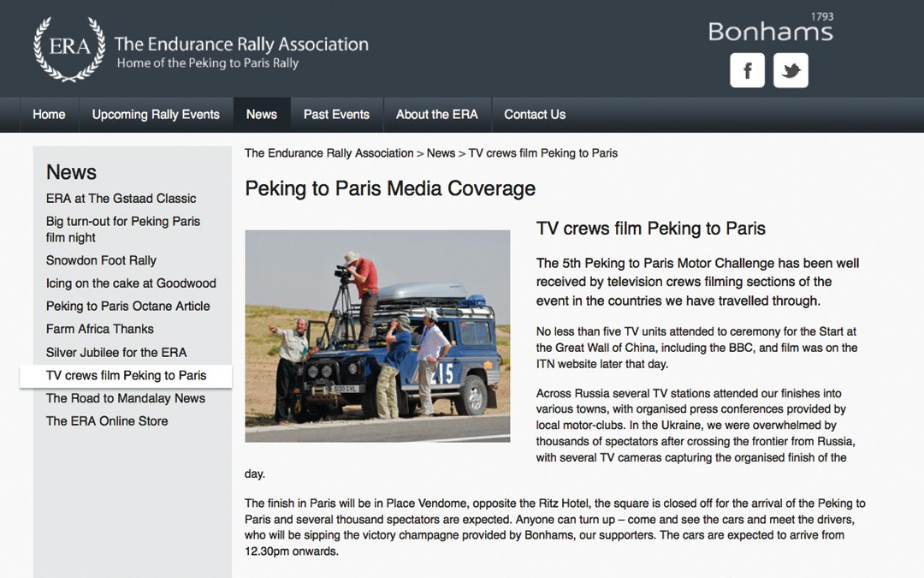The width and height of the screenshot is (924, 578).
Task: Open ERA at The Gstaad Classic article
Action: (x=121, y=198)
